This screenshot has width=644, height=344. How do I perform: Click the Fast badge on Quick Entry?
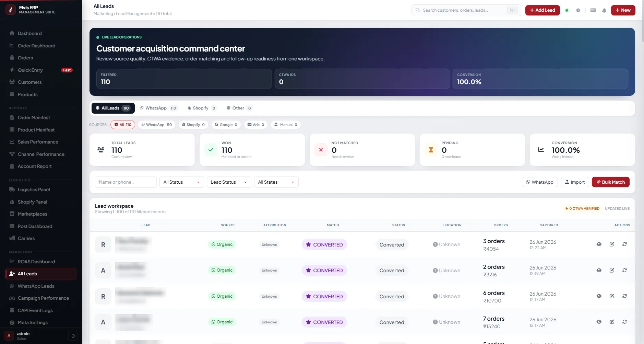[67, 70]
